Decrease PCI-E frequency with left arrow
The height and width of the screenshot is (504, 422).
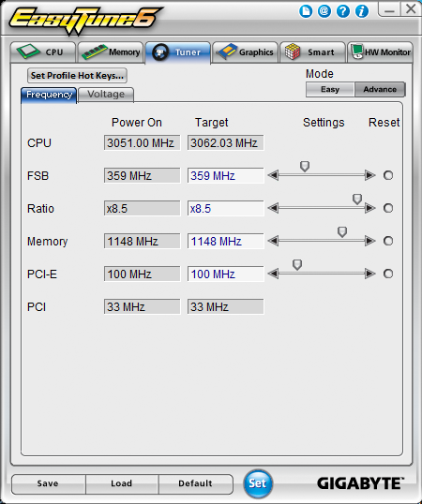273,274
